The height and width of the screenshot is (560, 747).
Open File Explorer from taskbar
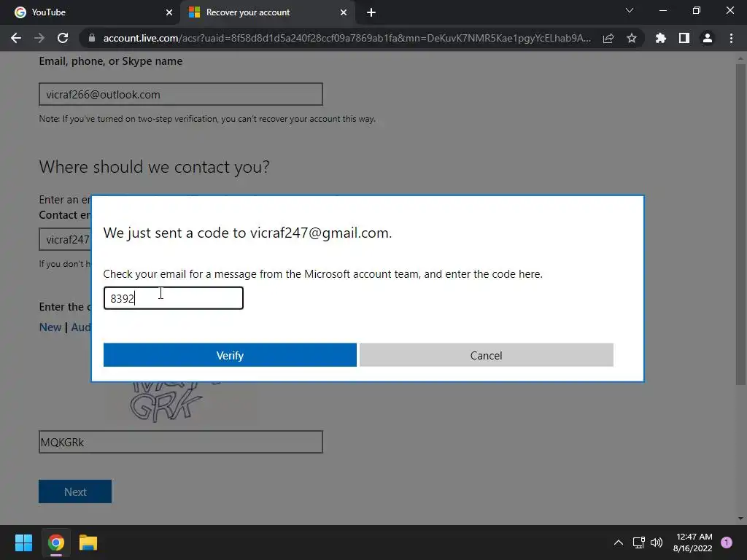coord(88,542)
